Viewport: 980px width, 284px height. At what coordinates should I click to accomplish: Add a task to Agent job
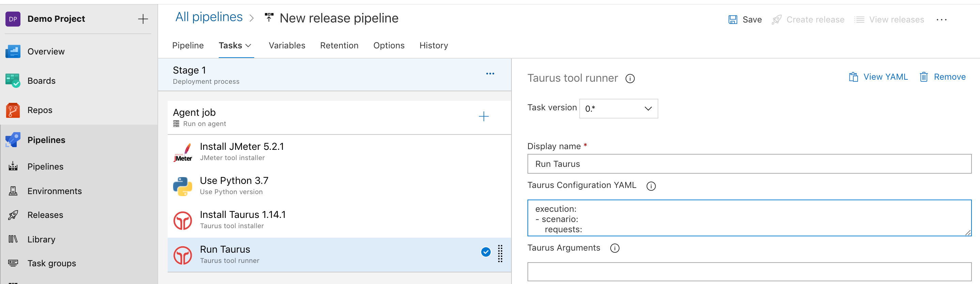pyautogui.click(x=484, y=116)
